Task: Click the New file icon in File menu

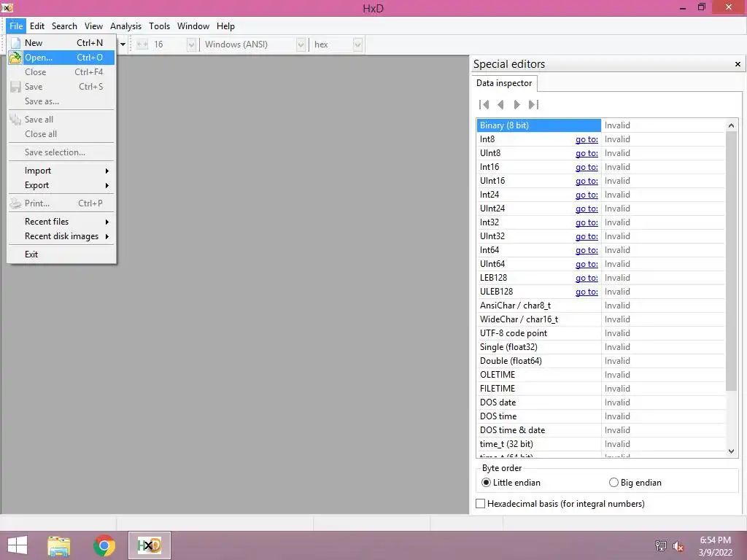Action: [x=16, y=43]
